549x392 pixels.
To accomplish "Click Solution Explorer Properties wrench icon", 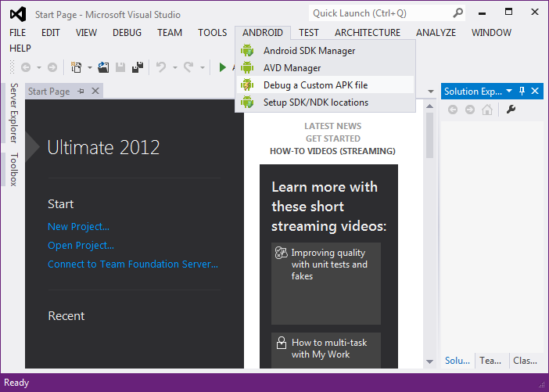I will [511, 110].
